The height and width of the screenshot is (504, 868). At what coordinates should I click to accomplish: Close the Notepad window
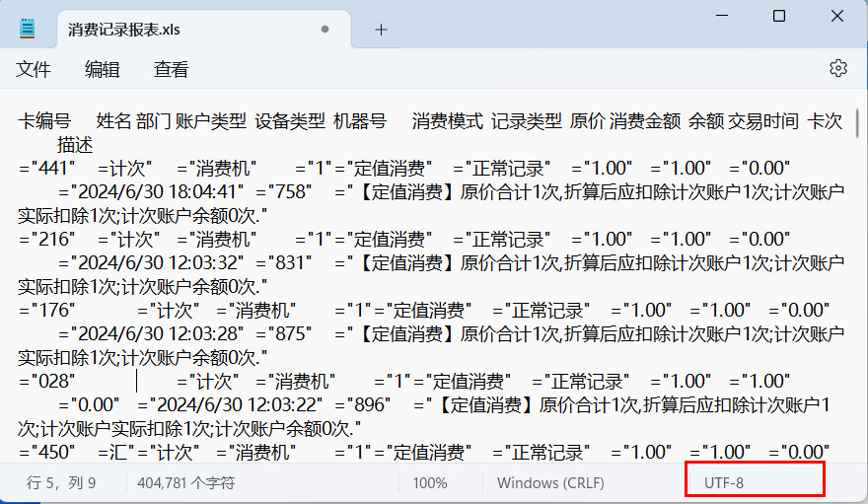pyautogui.click(x=837, y=16)
